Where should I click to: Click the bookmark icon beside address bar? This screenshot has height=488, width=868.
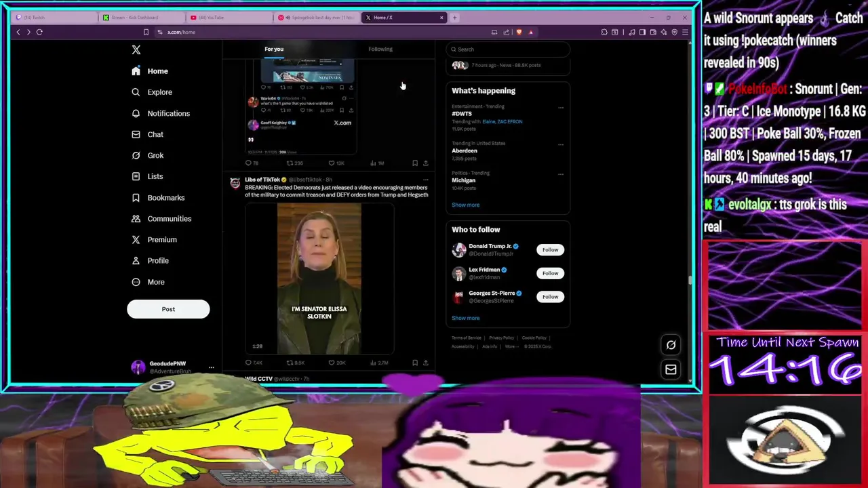click(146, 32)
